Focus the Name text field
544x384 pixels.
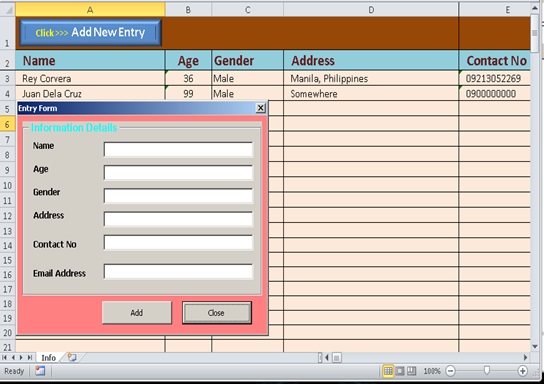178,150
